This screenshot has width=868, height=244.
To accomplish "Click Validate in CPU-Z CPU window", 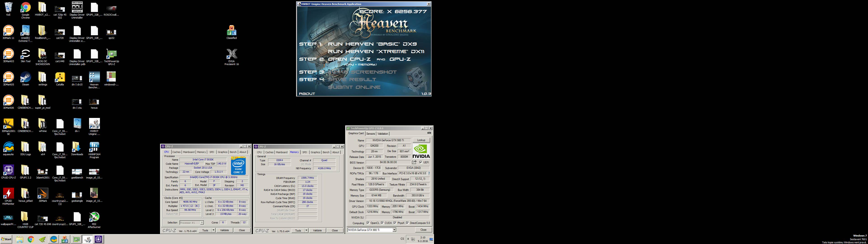I will 224,230.
